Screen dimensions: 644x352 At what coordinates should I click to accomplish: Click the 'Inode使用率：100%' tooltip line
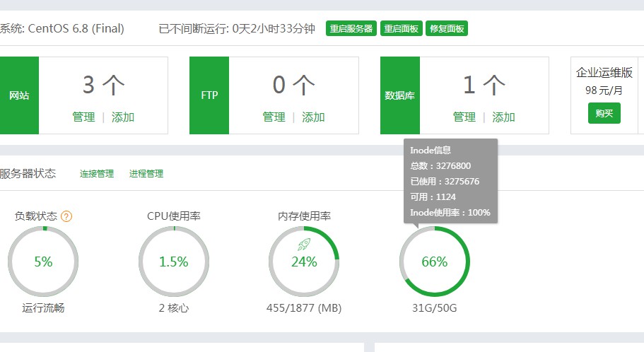click(x=450, y=213)
